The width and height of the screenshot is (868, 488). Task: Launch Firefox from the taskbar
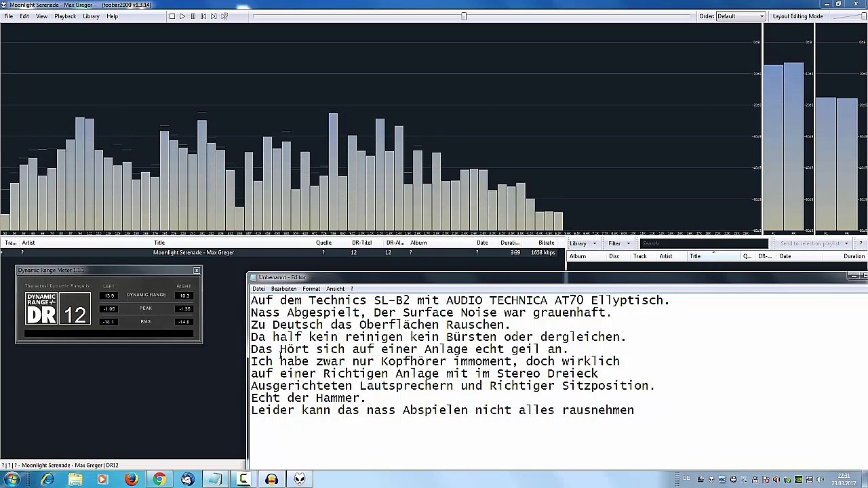pos(131,480)
